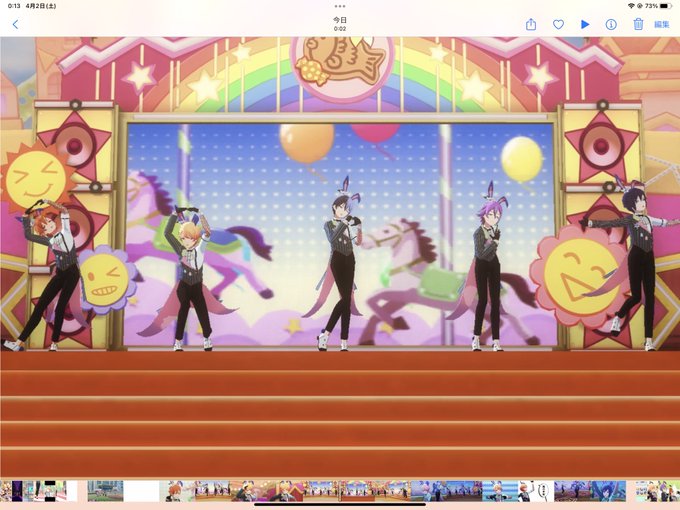Viewport: 680px width, 510px height.
Task: Go back with the blue chevron arrow
Action: 16,24
